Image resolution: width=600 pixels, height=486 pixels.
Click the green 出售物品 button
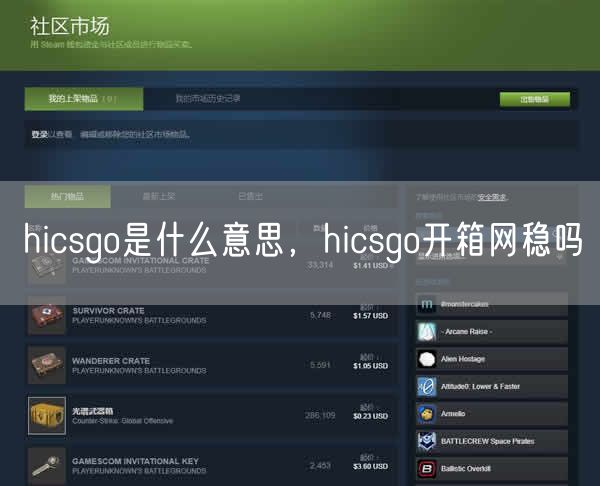[535, 99]
